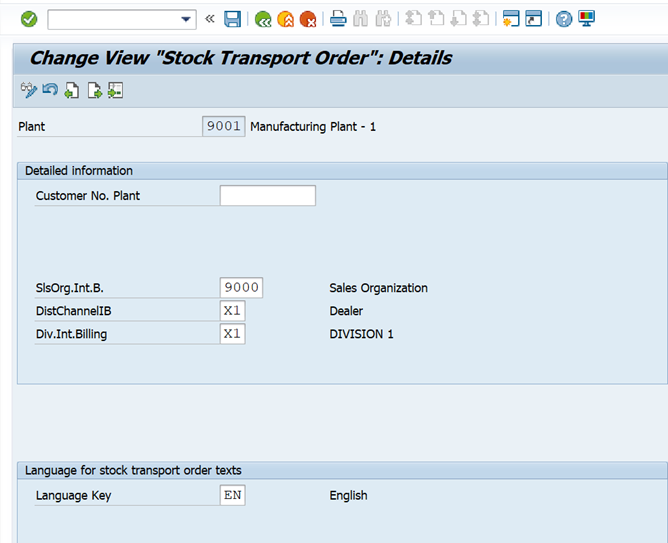Click the SlsOrg.Int.B. field with 9000
The image size is (668, 543).
(x=241, y=287)
